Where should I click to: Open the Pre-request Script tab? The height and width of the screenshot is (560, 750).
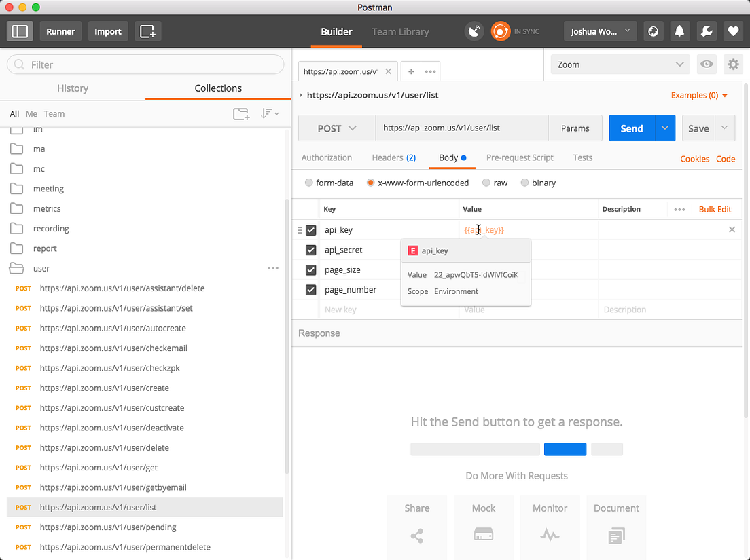click(x=519, y=157)
